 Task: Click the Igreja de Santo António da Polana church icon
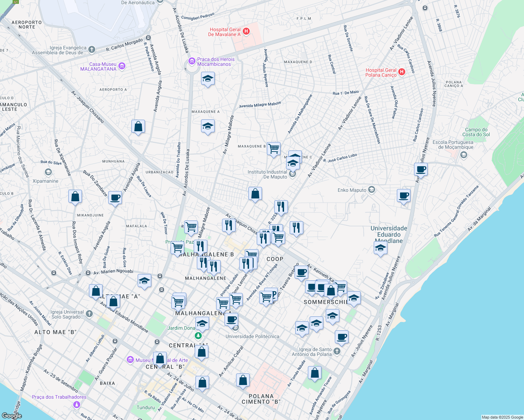(x=337, y=351)
